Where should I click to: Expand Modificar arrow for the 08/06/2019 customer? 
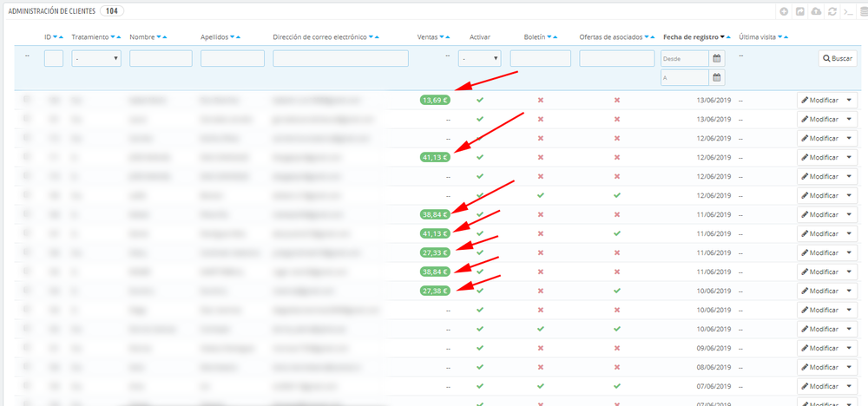[850, 367]
